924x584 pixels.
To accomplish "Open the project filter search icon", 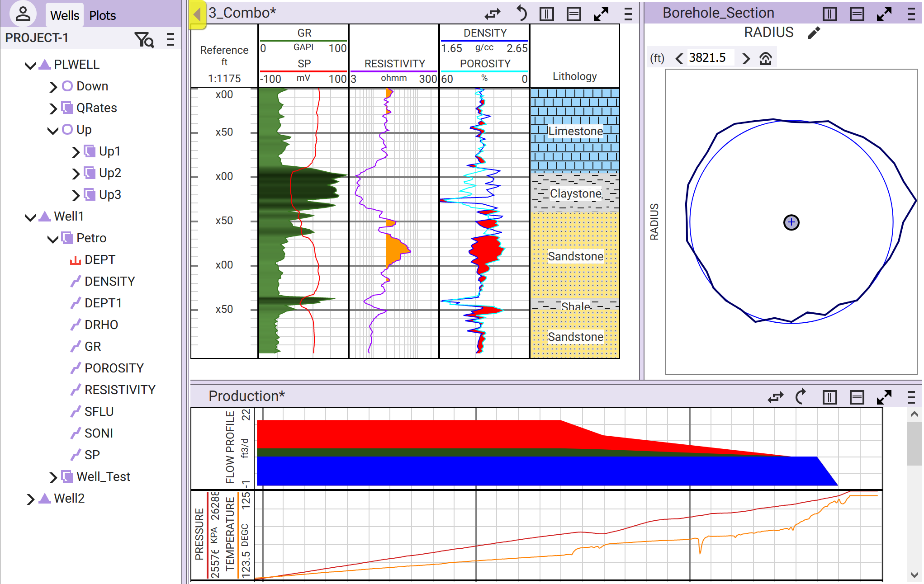I will point(144,40).
